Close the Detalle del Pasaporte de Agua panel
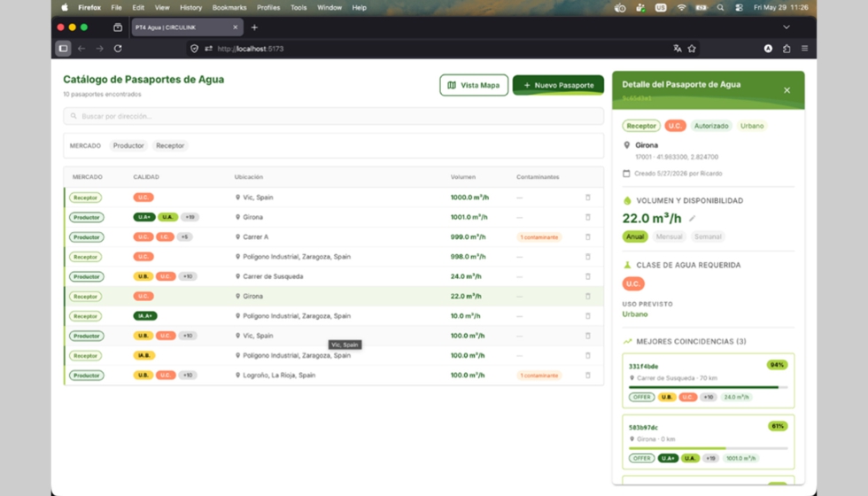Image resolution: width=868 pixels, height=496 pixels. coord(787,90)
